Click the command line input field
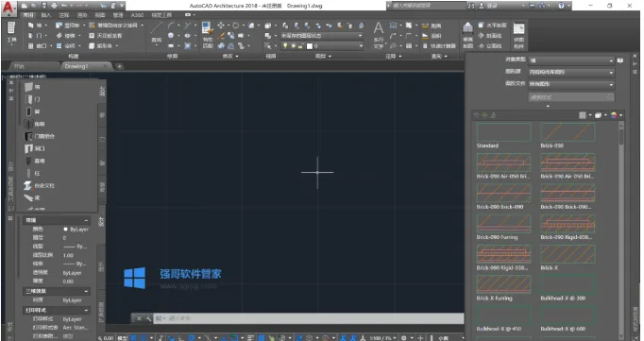This screenshot has width=644, height=341. tap(308, 318)
